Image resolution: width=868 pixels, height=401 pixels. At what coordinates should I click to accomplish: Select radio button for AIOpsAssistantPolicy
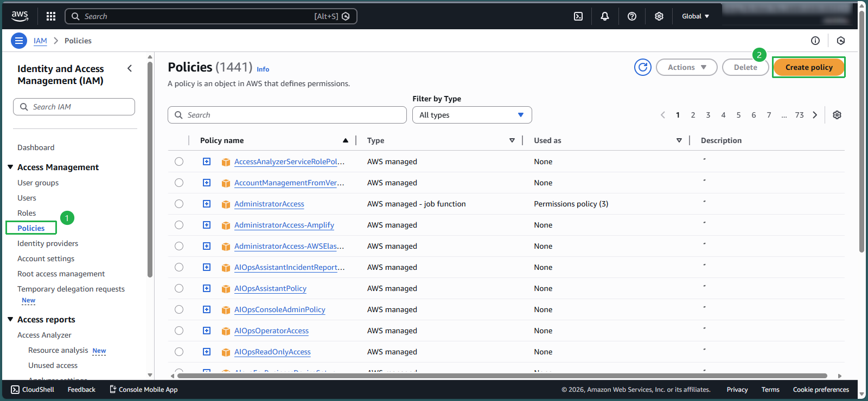(x=179, y=288)
